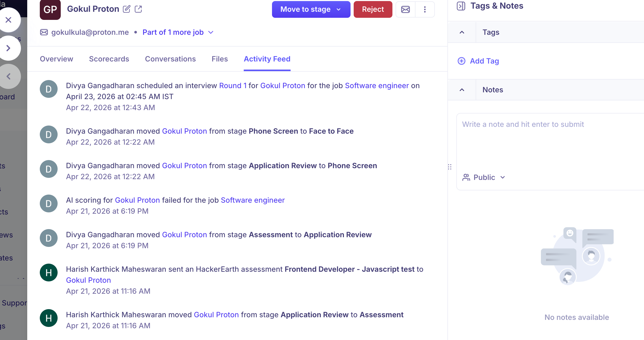Expand Part of 1 more job dropdown
This screenshot has height=340, width=644.
178,32
